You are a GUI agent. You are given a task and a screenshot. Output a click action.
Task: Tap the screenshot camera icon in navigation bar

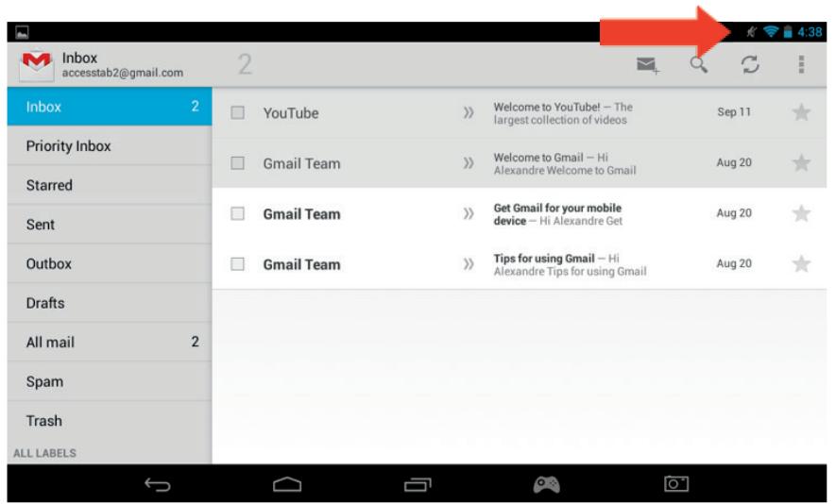pos(676,484)
